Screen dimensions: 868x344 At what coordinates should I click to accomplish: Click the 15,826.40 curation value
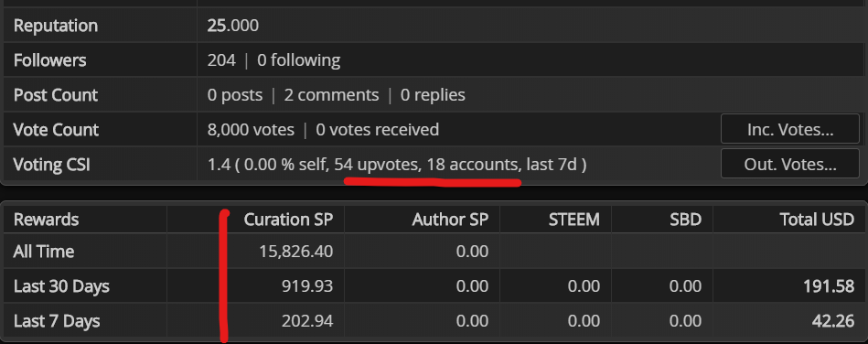point(296,252)
